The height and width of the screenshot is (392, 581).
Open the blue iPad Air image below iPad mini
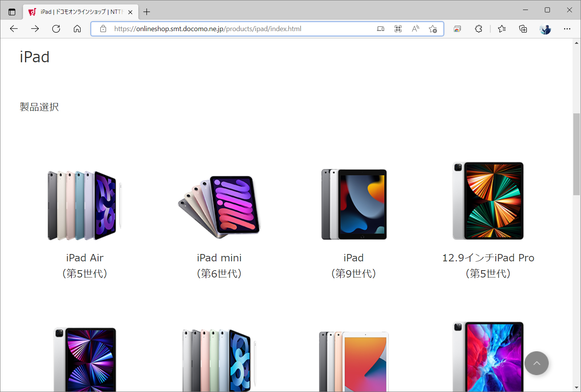pyautogui.click(x=219, y=360)
